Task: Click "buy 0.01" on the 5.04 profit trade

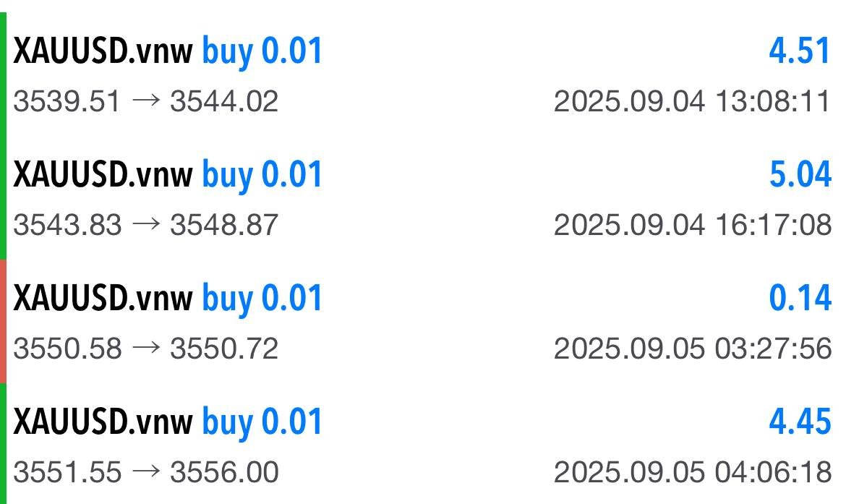Action: pos(262,176)
